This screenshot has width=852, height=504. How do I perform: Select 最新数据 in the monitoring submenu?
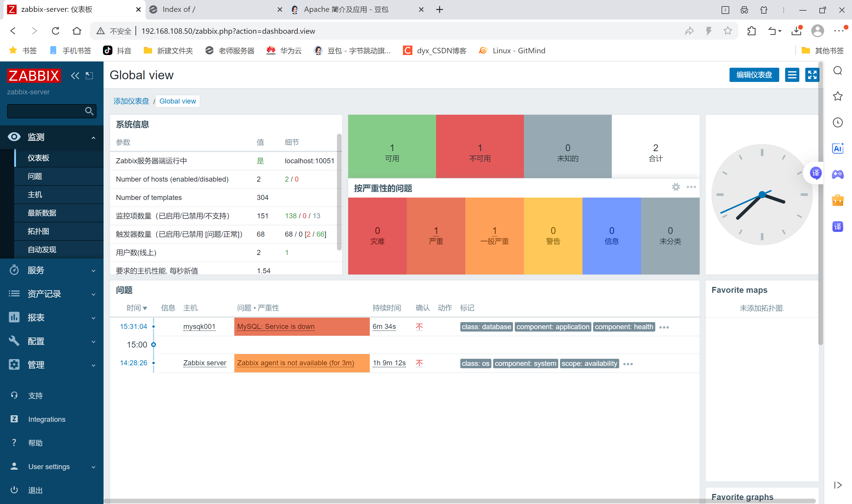42,213
